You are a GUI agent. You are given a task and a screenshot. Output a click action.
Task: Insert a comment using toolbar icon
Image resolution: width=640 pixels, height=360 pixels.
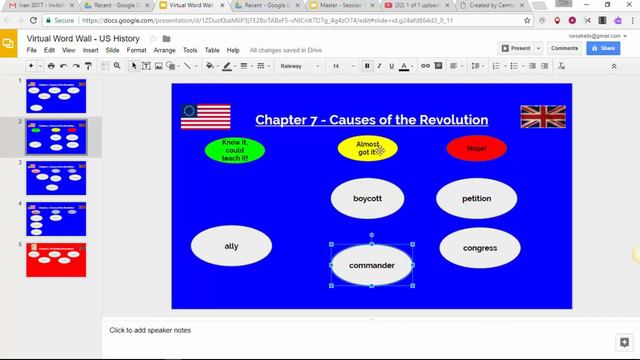tap(438, 66)
